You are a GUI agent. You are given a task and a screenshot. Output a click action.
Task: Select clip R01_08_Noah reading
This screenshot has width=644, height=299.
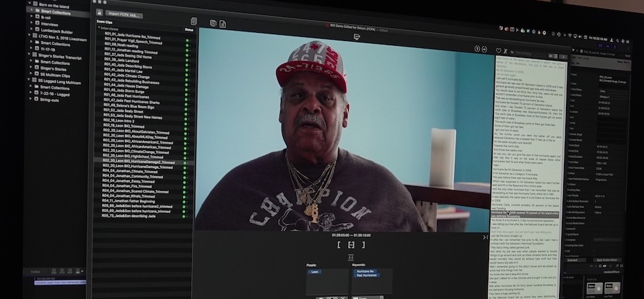coord(121,46)
